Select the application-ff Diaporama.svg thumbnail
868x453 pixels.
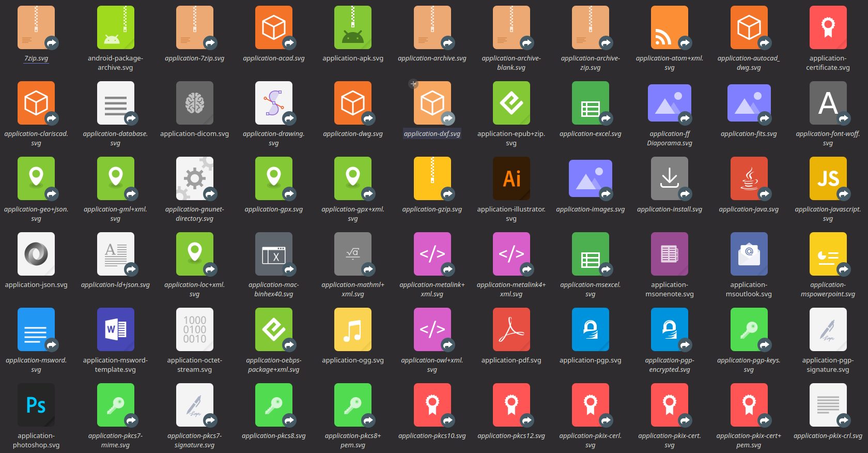click(670, 103)
